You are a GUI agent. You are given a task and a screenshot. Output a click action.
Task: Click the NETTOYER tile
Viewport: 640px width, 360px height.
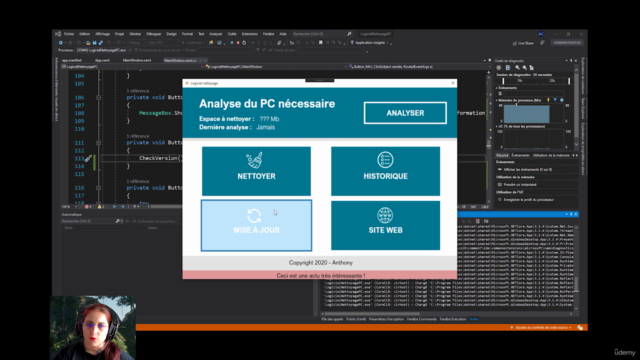point(256,171)
